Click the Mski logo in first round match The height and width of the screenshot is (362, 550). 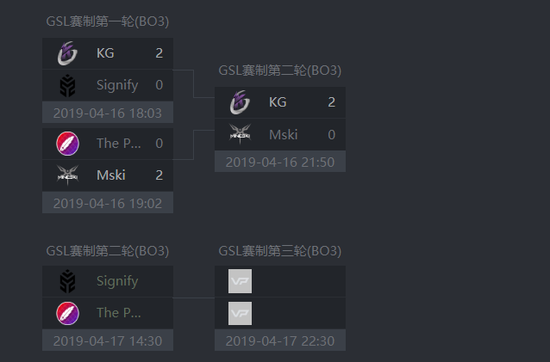pyautogui.click(x=67, y=175)
